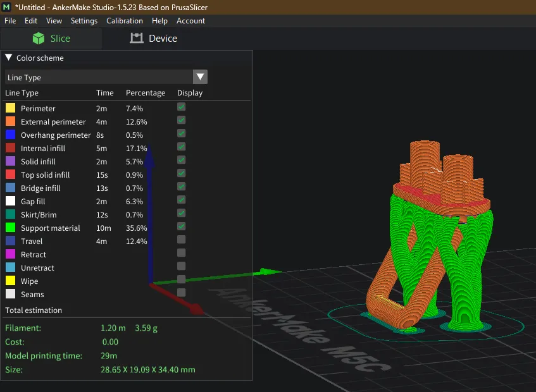Click the teal Skirt/Brim swatch
The width and height of the screenshot is (536, 392).
(x=11, y=214)
